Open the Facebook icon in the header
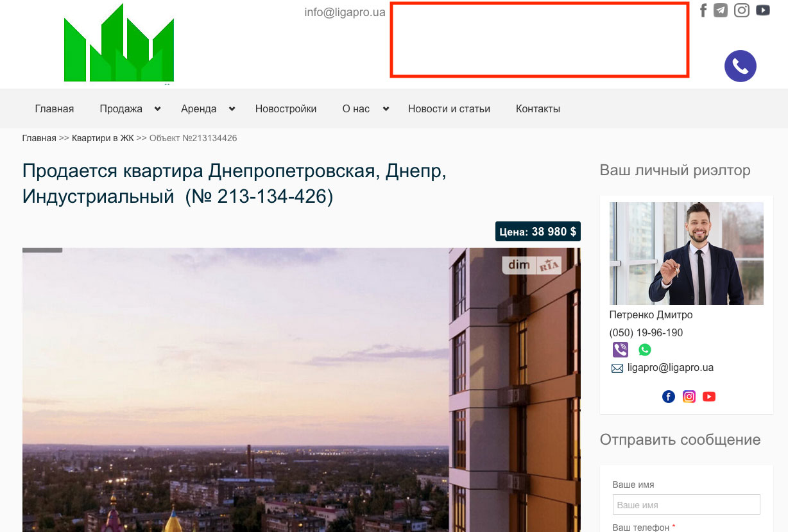Viewport: 788px width, 532px height. [703, 10]
